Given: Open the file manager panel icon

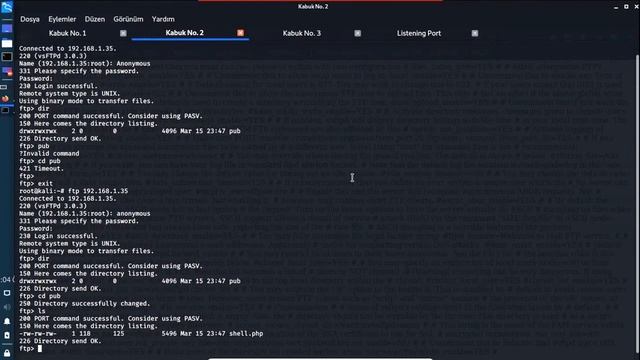Looking at the screenshot, I should coord(7,43).
